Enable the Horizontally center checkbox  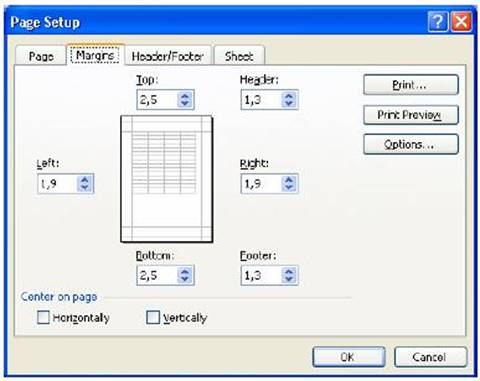43,317
